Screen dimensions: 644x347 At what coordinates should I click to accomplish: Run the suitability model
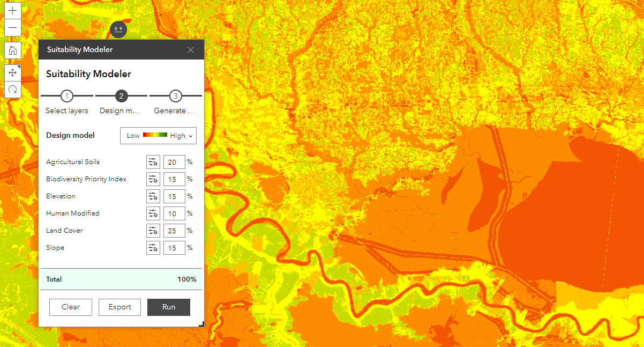[168, 307]
